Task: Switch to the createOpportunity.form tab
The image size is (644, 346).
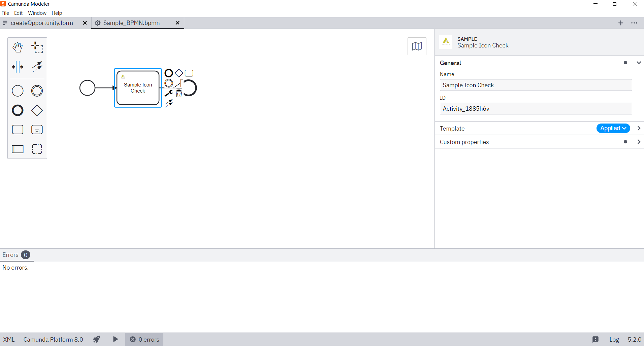Action: click(x=42, y=23)
